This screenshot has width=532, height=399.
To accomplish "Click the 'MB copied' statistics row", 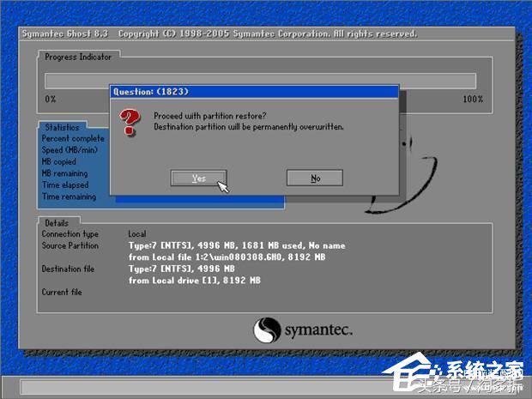I will click(58, 161).
